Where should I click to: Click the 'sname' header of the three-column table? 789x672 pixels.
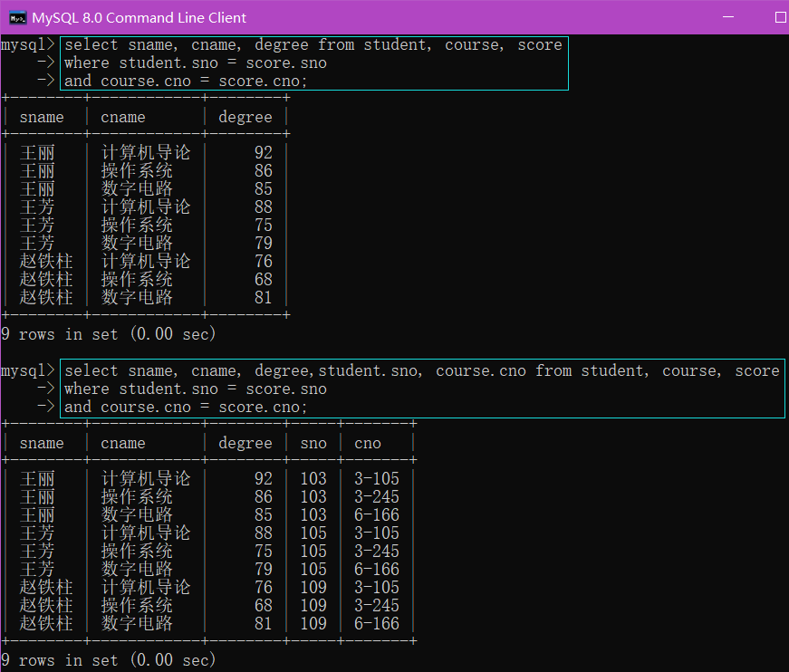(x=42, y=117)
